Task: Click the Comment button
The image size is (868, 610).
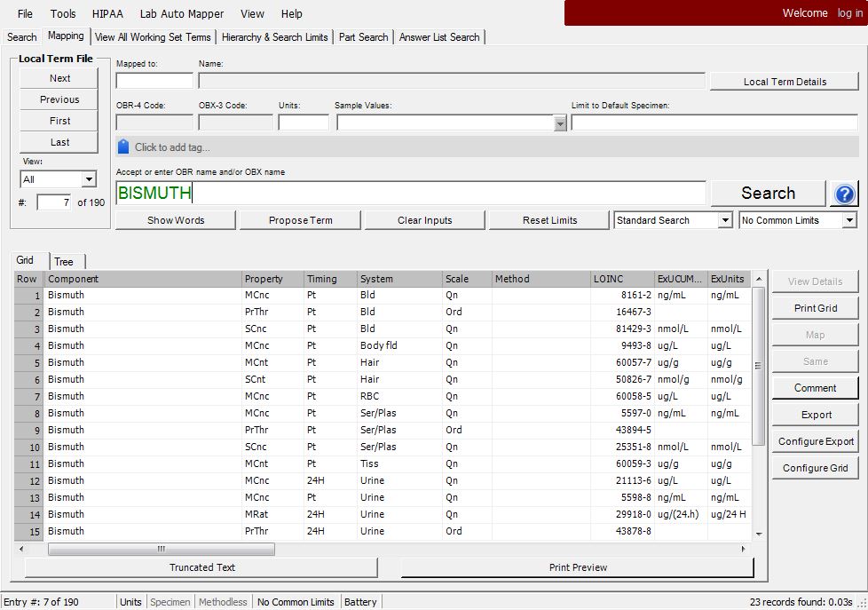Action: 816,388
